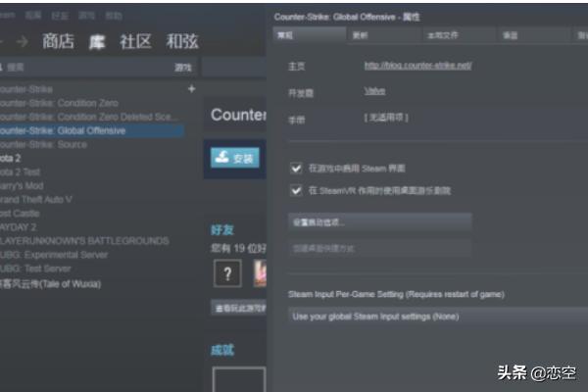Select Condition Zero Deleted Scenes entry
The image size is (588, 392).
88,117
